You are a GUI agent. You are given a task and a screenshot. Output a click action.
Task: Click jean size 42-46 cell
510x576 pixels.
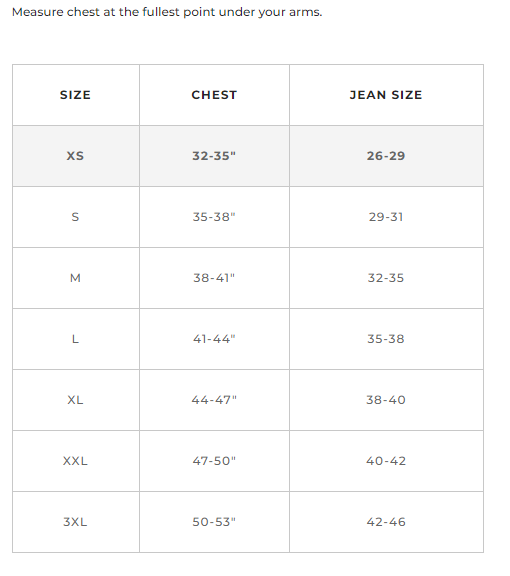click(x=386, y=522)
